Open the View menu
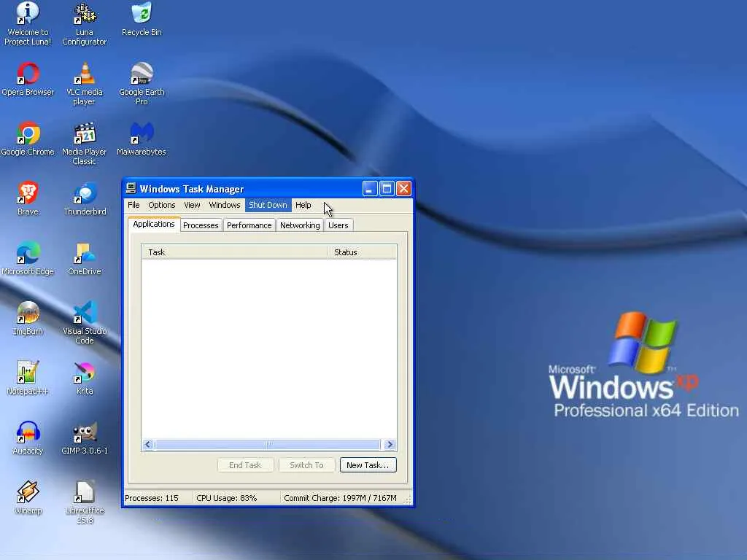 tap(192, 205)
